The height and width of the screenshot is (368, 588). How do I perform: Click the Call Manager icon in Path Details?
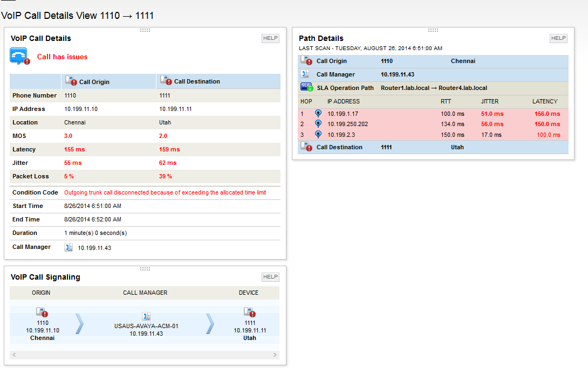coord(306,74)
